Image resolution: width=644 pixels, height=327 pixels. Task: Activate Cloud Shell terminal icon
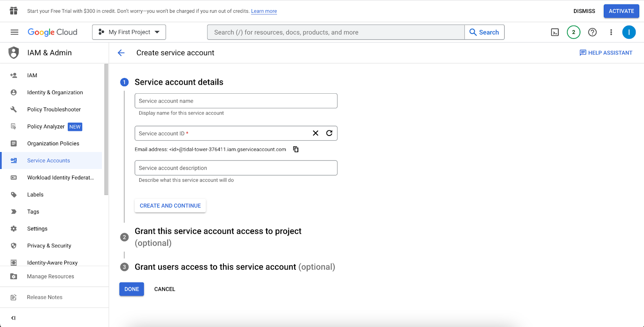pyautogui.click(x=555, y=32)
